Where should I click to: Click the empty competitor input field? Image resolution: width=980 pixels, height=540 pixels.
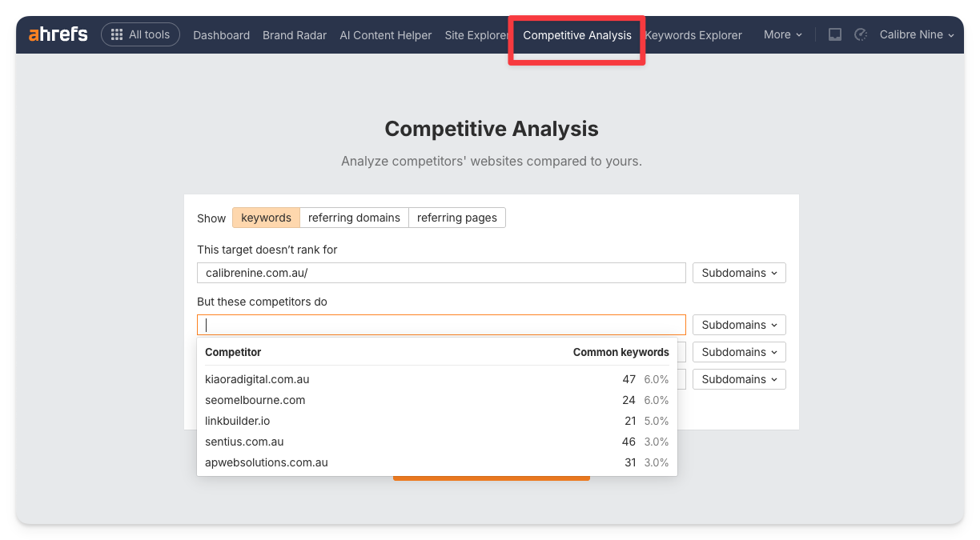pos(440,325)
